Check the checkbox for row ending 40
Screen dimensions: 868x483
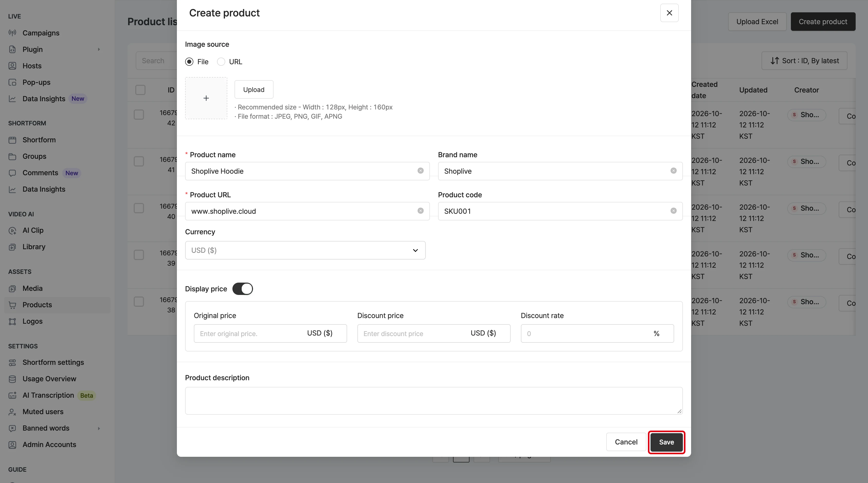[139, 208]
